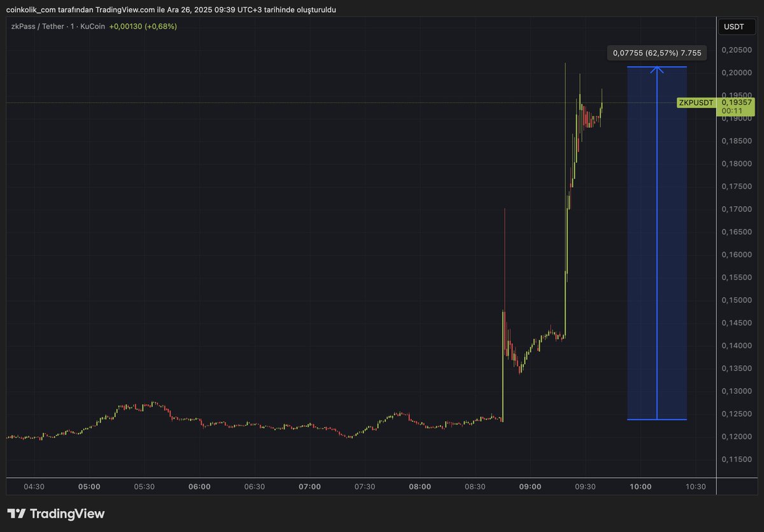The width and height of the screenshot is (764, 532).
Task: Click the 0,16000 price axis label
Action: pos(737,255)
